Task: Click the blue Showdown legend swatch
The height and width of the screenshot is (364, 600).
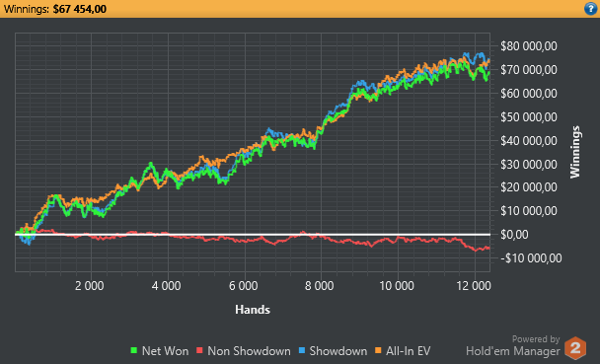Action: 302,350
